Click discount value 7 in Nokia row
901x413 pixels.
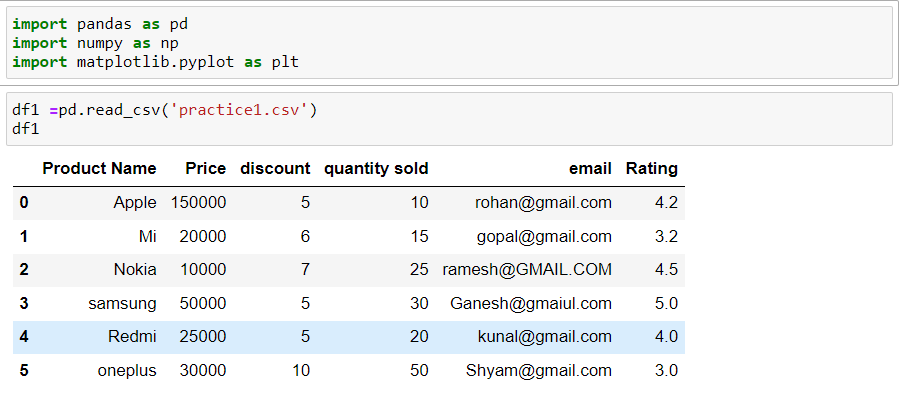pos(305,269)
